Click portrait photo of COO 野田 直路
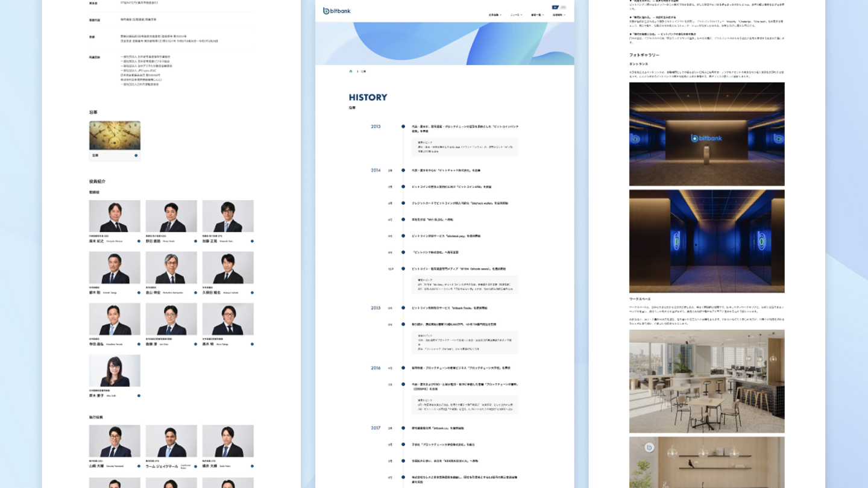The image size is (868, 488). coord(171,216)
